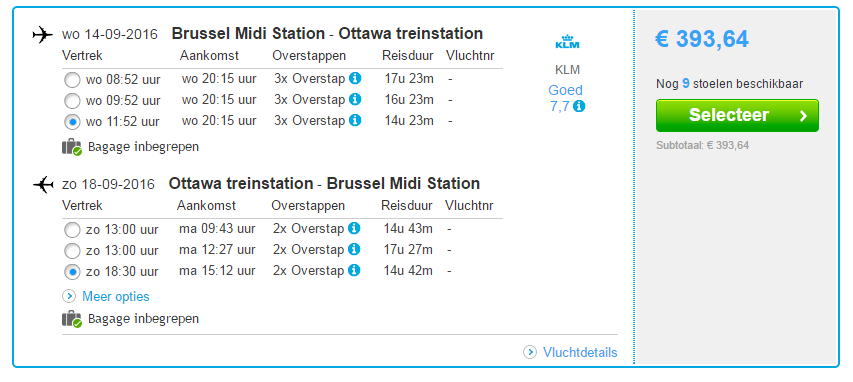Click the Goed 7,7 rating link
This screenshot has height=382, width=853.
tap(565, 98)
